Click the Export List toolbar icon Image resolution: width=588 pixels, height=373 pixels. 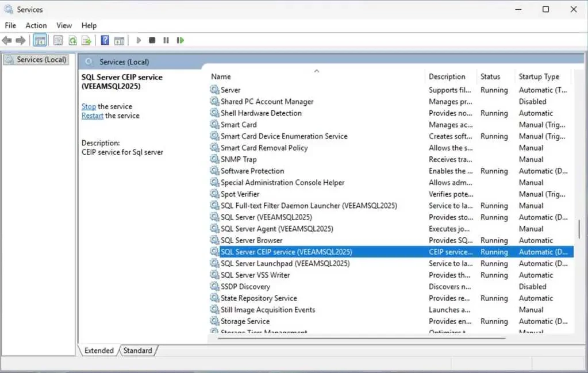click(x=87, y=40)
